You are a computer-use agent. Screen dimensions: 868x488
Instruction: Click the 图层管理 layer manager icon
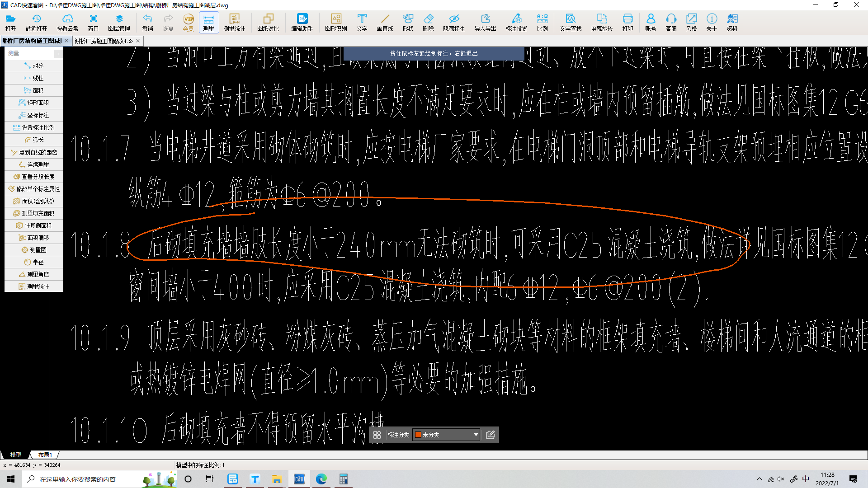click(x=119, y=22)
